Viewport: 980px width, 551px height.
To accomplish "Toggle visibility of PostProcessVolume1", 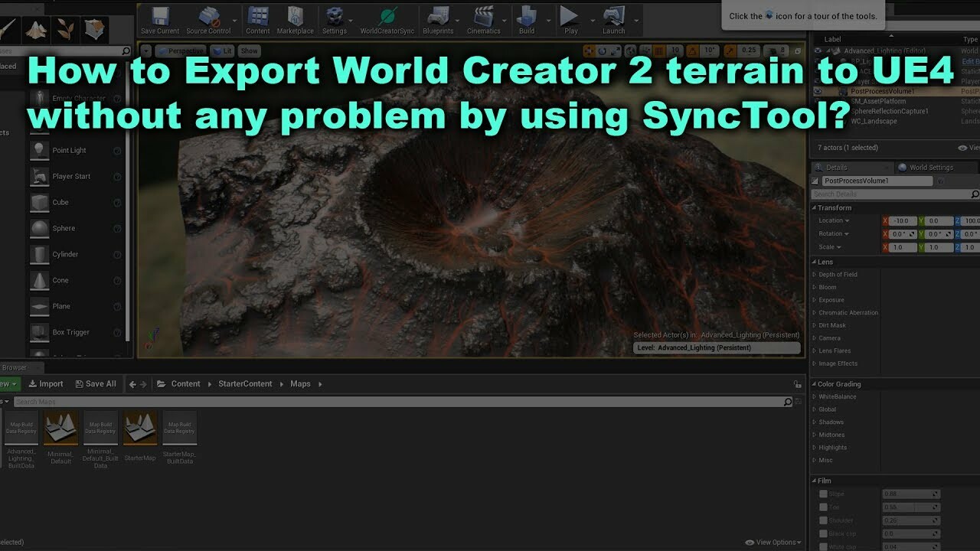I will [x=818, y=91].
